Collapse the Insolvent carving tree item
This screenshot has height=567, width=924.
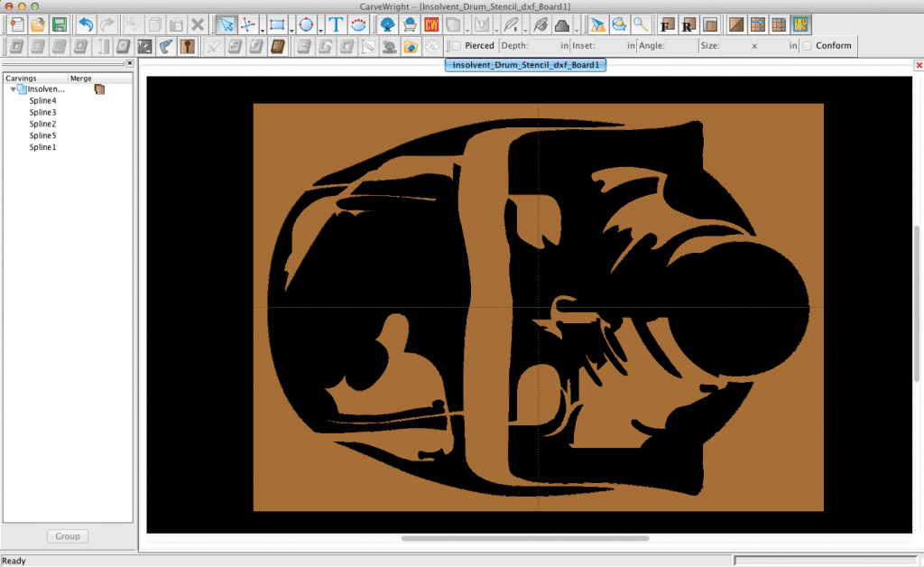(x=11, y=88)
